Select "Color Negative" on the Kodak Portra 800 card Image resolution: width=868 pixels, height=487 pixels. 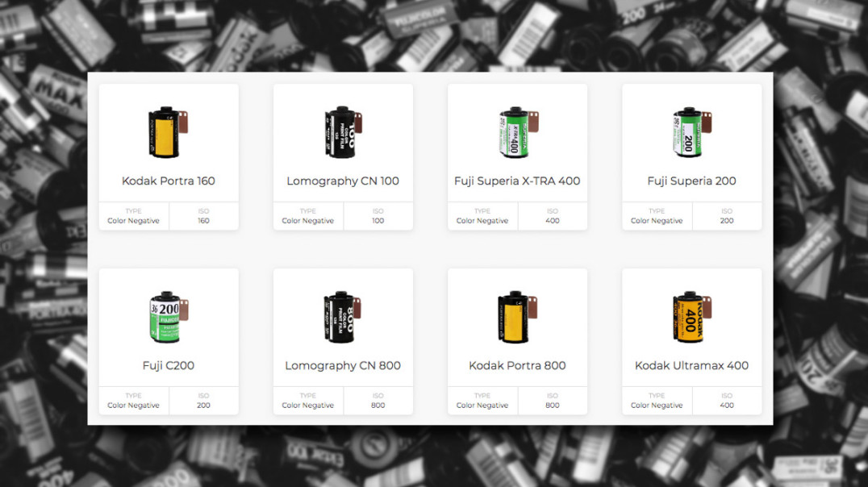(482, 406)
